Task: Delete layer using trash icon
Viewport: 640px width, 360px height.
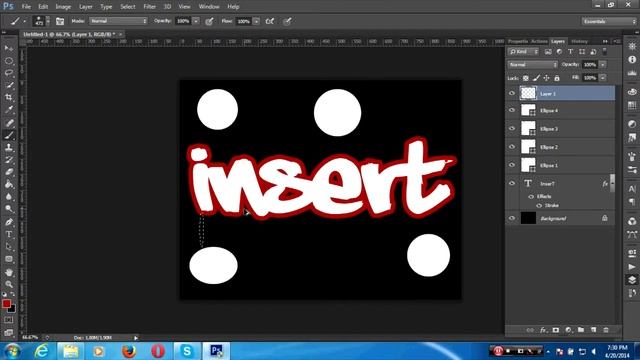Action: [x=606, y=330]
